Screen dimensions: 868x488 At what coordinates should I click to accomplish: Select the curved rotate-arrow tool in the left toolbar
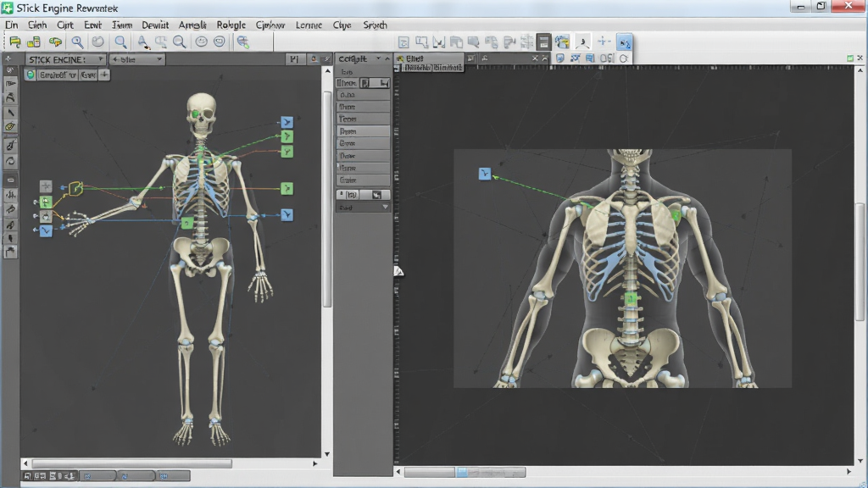pos(10,162)
